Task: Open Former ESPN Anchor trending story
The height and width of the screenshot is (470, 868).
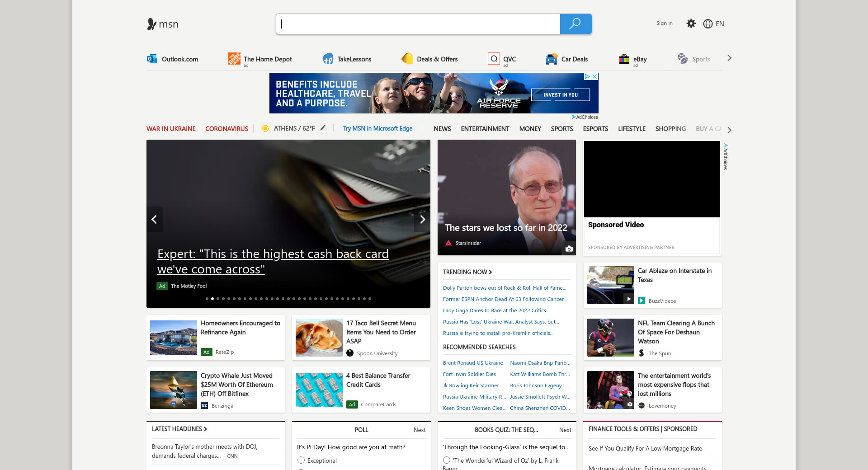Action: tap(505, 299)
